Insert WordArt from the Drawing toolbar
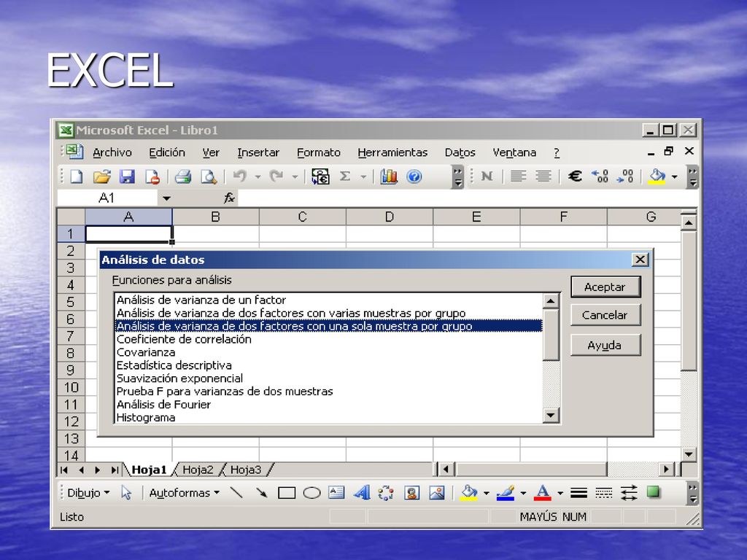 click(362, 492)
